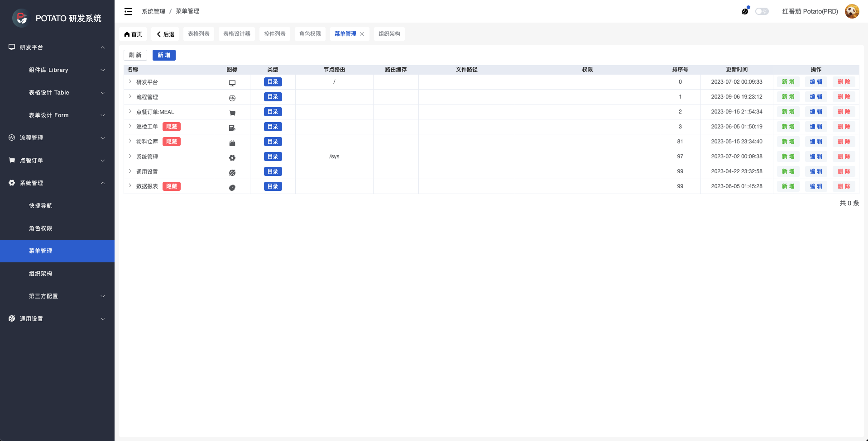Switch to the 表格设计器 tab

pos(237,34)
